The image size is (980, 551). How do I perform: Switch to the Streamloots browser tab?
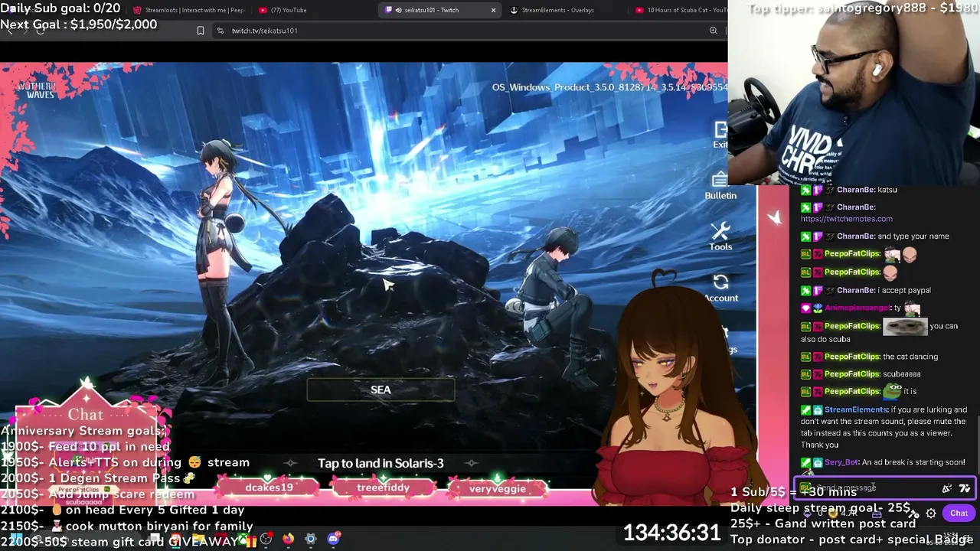188,10
